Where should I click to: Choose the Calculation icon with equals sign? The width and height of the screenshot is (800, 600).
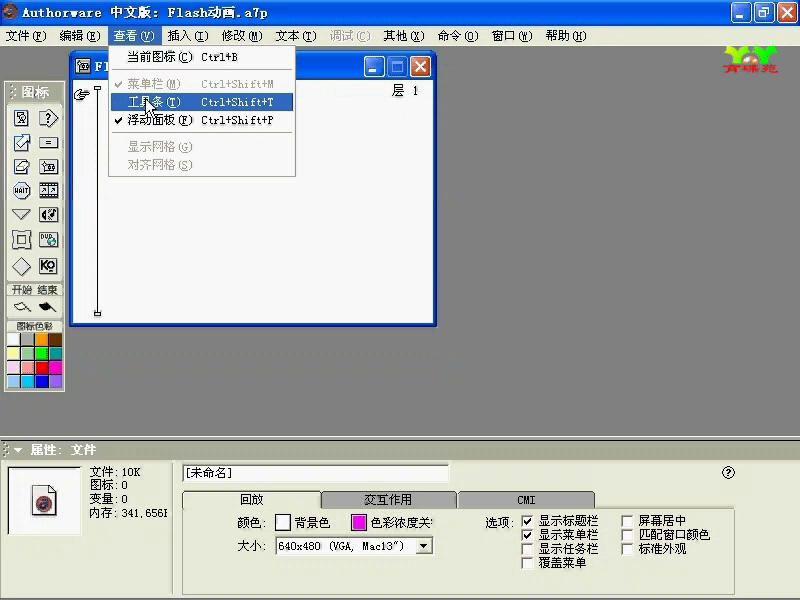tap(48, 142)
